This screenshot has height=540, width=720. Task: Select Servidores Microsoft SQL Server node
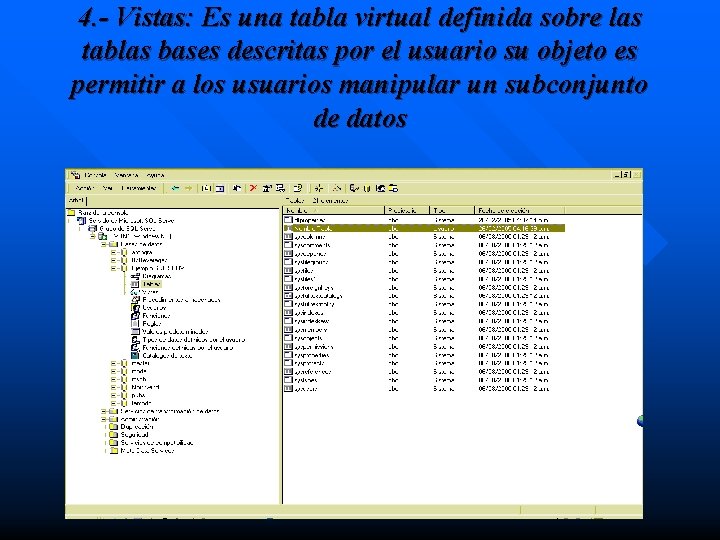click(131, 220)
